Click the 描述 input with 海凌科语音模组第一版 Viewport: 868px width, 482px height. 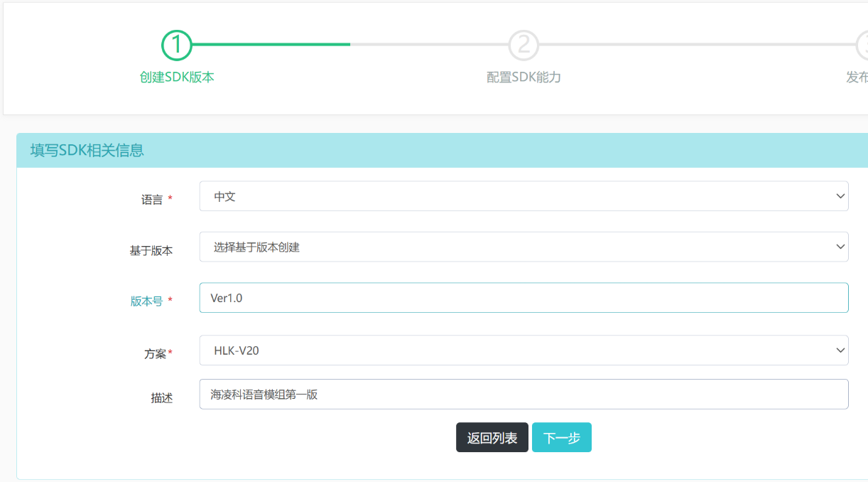point(523,395)
